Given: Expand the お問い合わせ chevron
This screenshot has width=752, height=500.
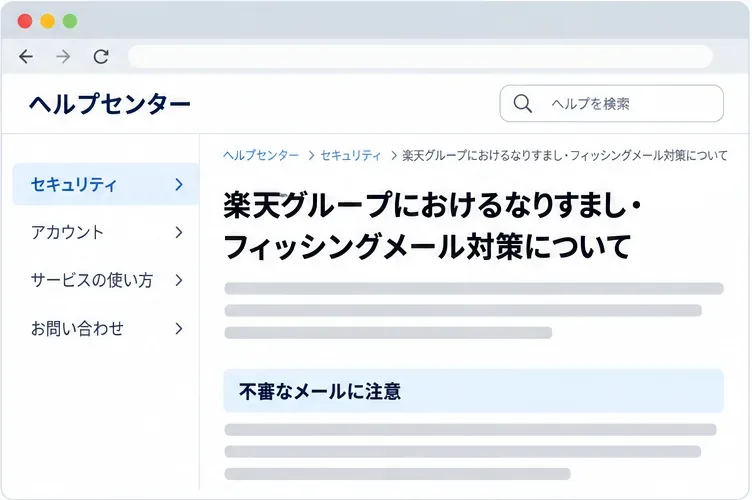Looking at the screenshot, I should [179, 328].
